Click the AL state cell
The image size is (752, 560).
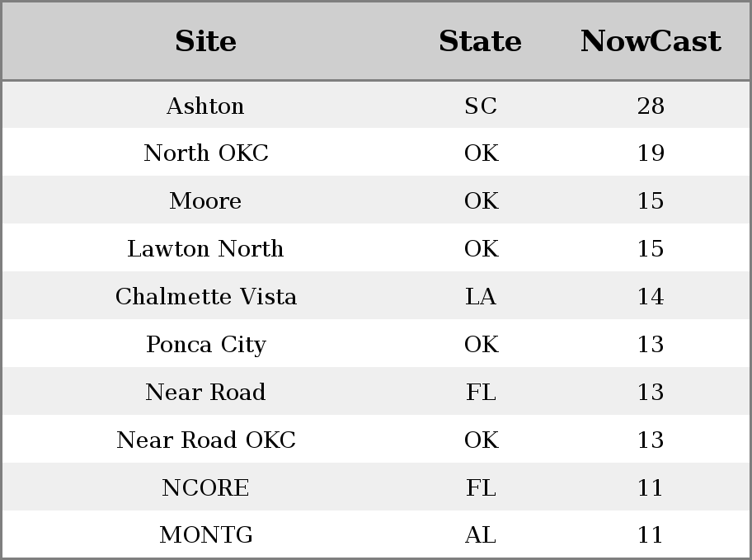coord(481,534)
